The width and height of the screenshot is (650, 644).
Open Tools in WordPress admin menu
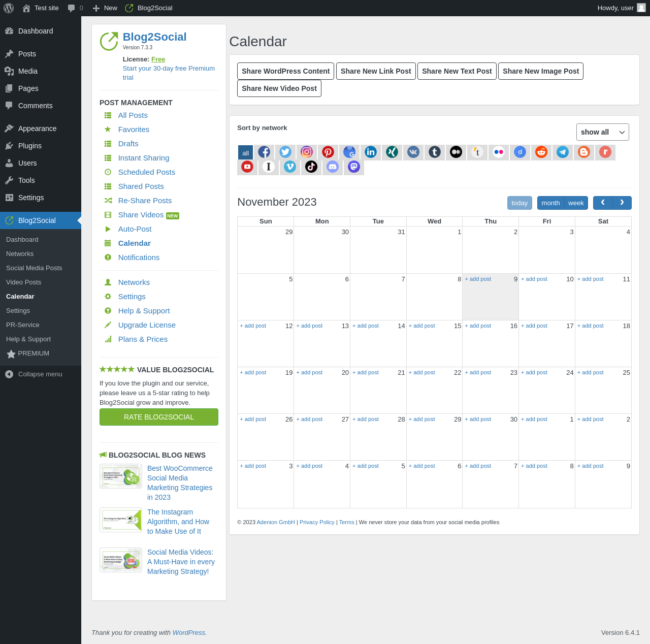[x=41, y=180]
